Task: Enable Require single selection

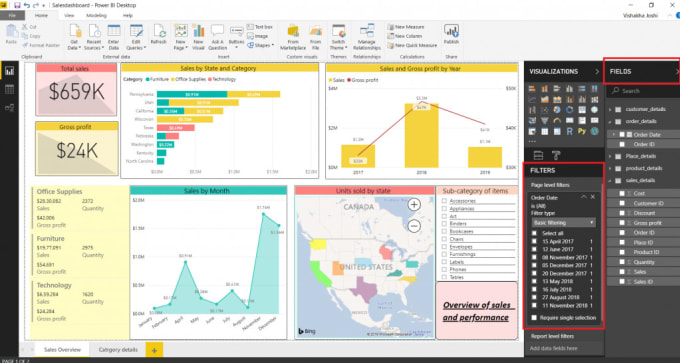Action: coord(534,318)
